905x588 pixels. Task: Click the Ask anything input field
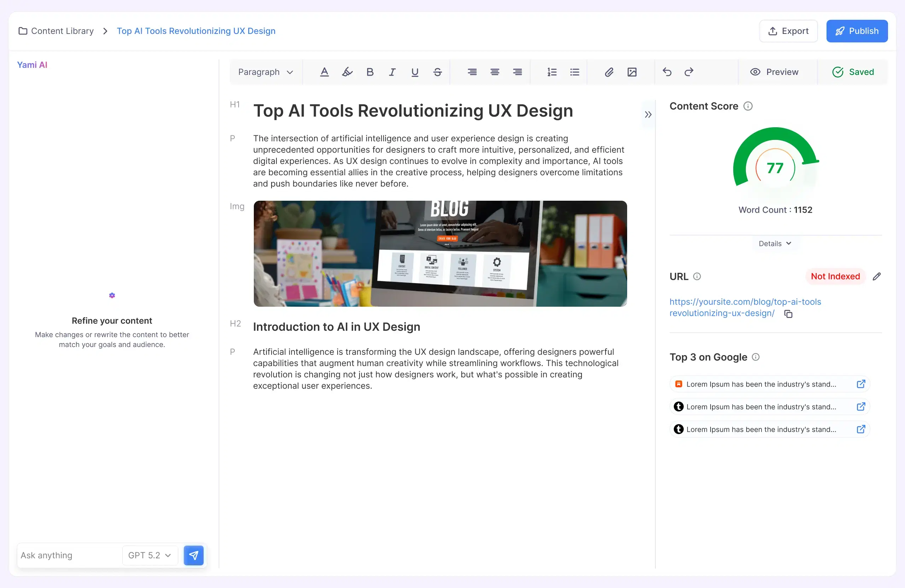(69, 555)
